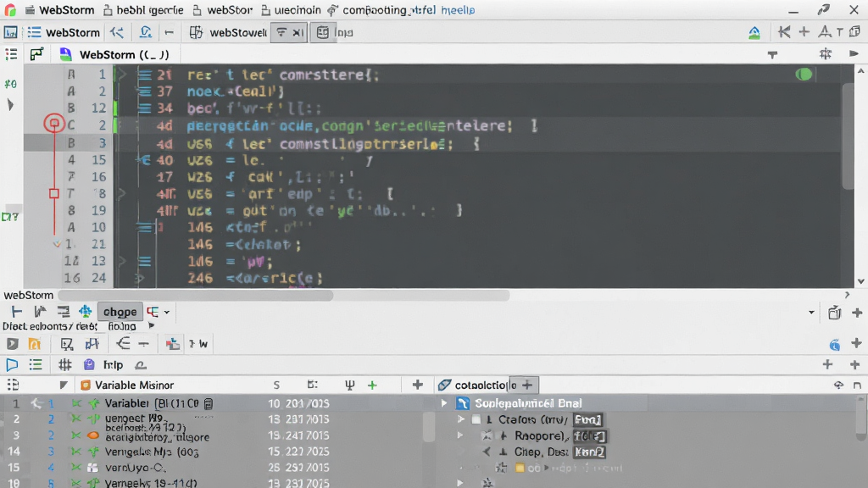Click the blue globe icon on the debug toolbar right side
This screenshot has height=488, width=868.
(x=835, y=345)
